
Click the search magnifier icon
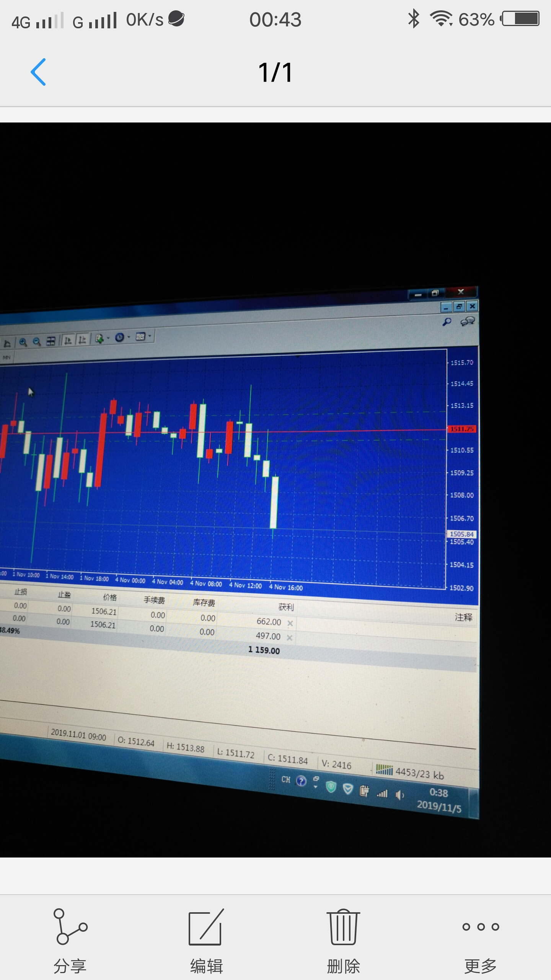(x=447, y=322)
